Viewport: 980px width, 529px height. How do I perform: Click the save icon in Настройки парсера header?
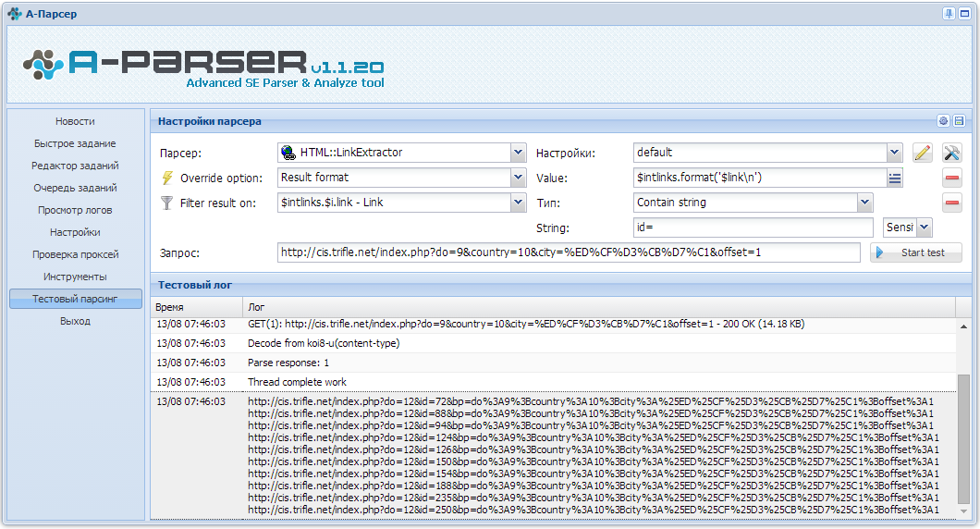point(960,120)
